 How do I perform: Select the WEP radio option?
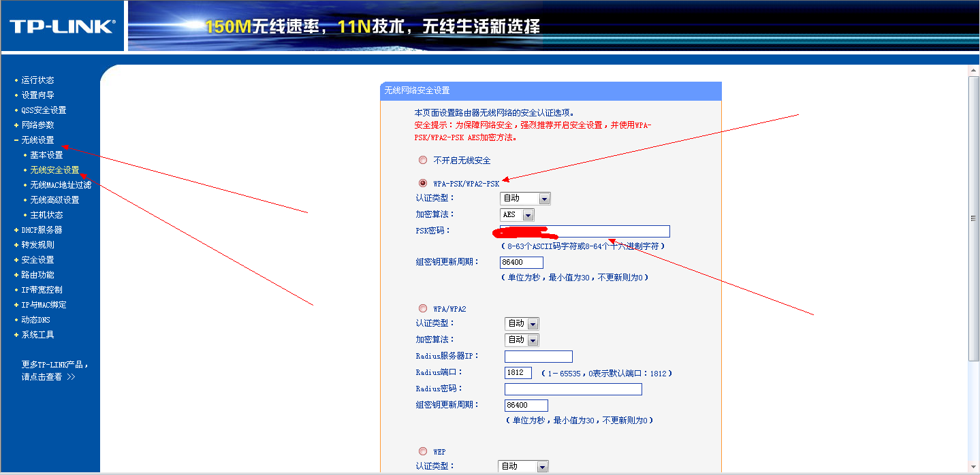click(422, 451)
